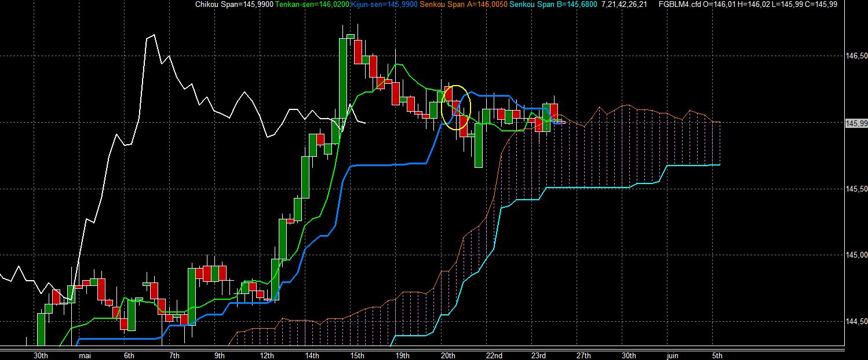Select the juin month label

[x=673, y=355]
